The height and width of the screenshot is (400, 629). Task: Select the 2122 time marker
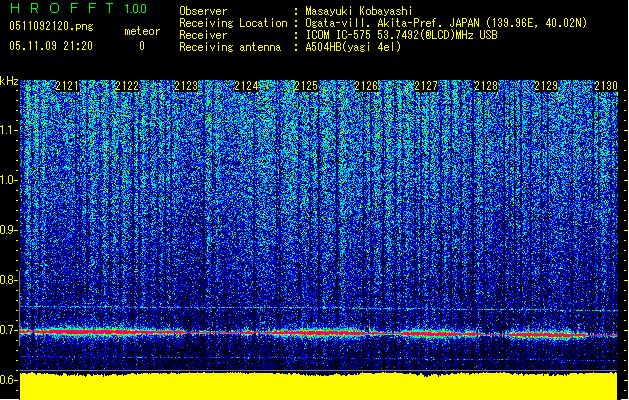click(127, 86)
